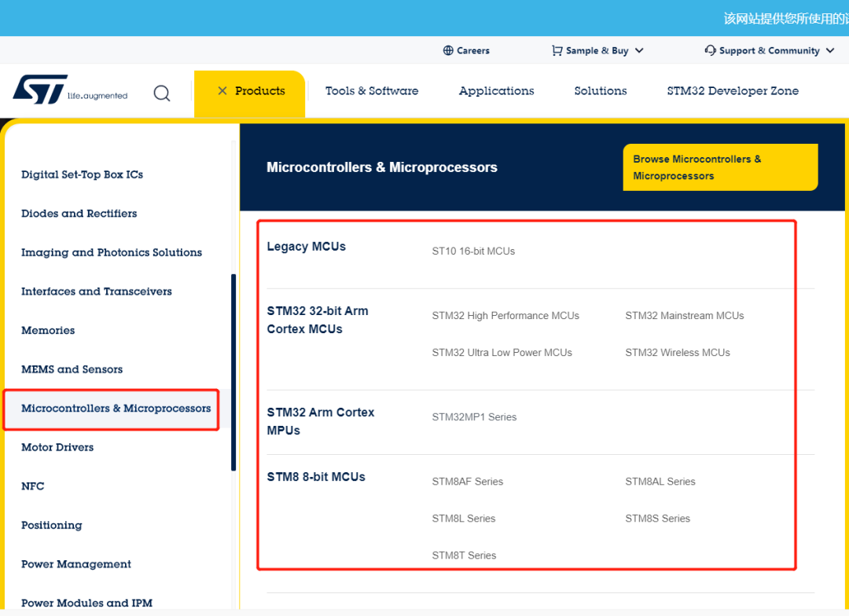Open STM8S Series link

click(657, 518)
